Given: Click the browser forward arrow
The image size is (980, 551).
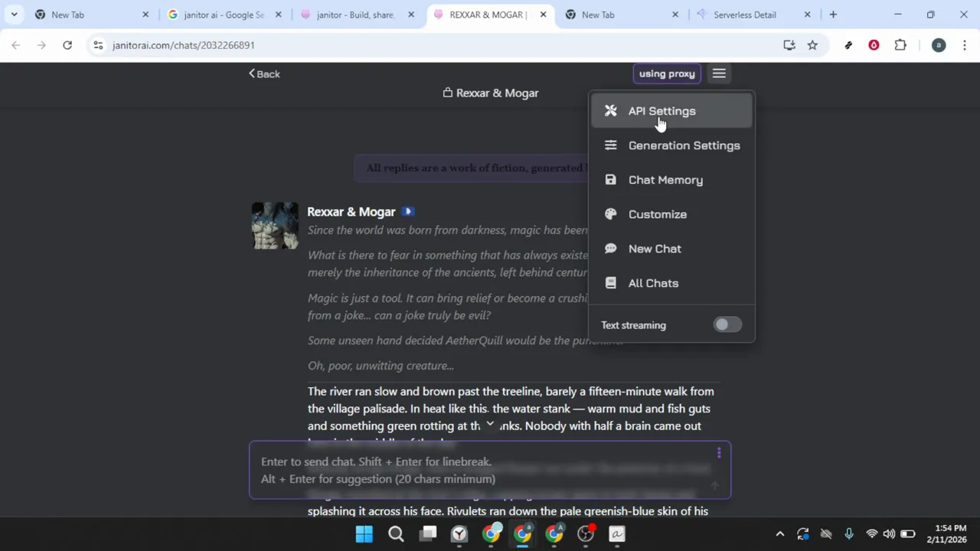Looking at the screenshot, I should 41,45.
